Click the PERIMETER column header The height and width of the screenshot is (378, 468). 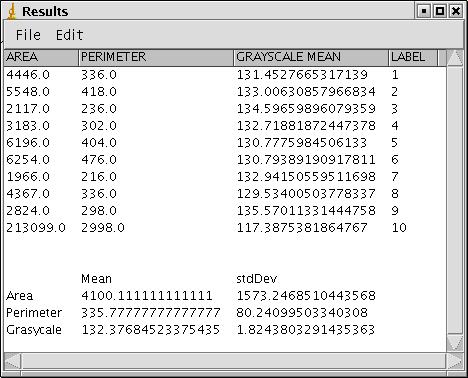[156, 57]
